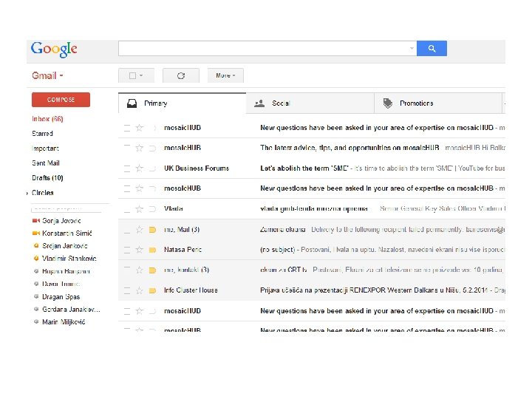Viewport: 532px width, 399px height.
Task: Click status icon beside Marin Miljković
Action: click(36, 321)
